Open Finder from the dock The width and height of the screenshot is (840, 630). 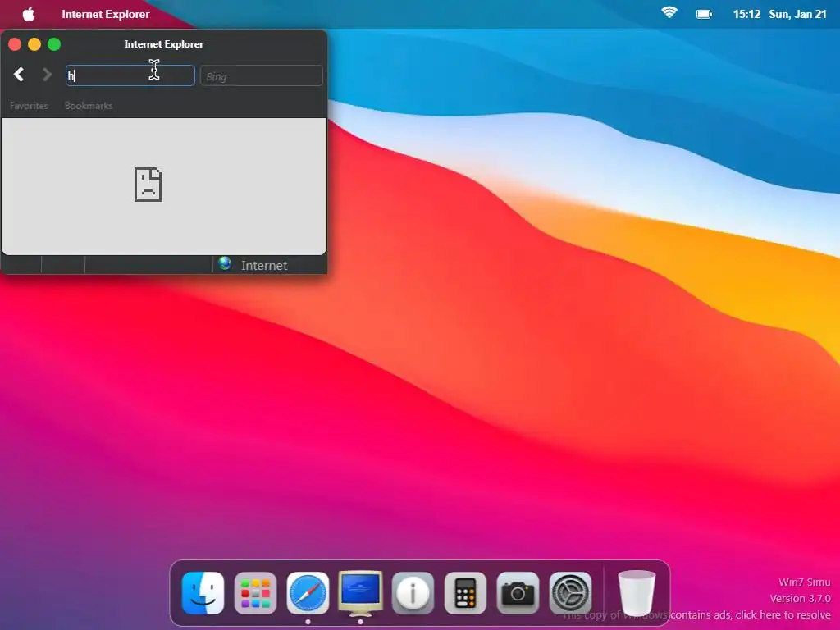click(x=203, y=592)
